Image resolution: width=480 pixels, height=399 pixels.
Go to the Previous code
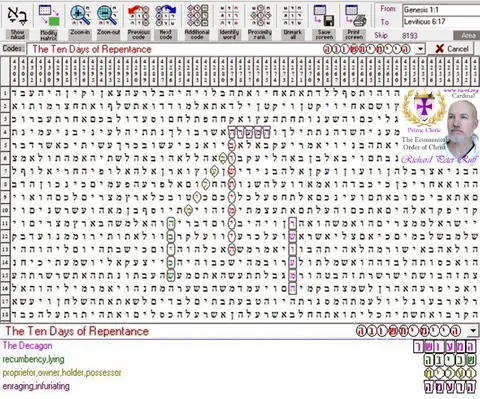click(x=138, y=15)
